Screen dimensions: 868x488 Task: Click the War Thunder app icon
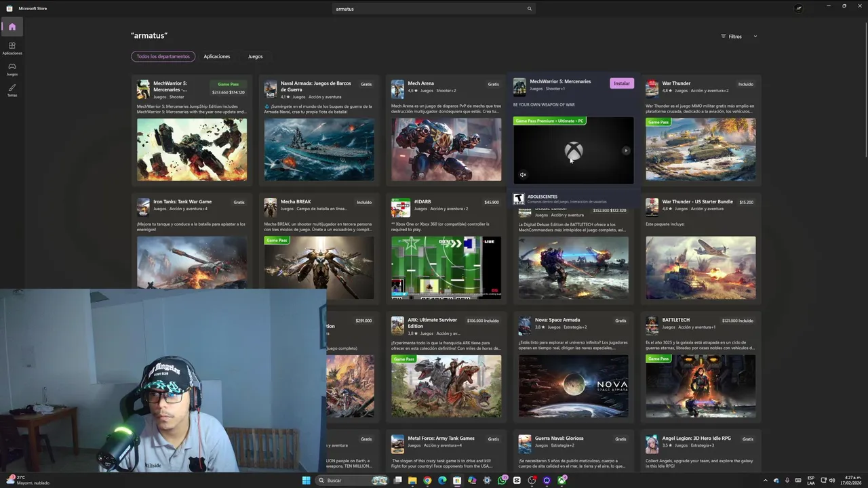point(652,89)
